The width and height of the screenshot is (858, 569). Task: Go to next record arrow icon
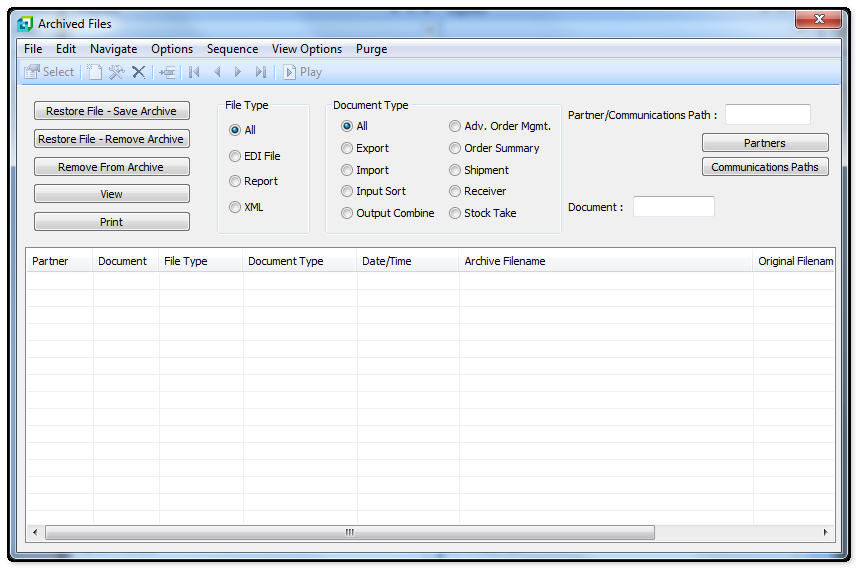[x=238, y=72]
